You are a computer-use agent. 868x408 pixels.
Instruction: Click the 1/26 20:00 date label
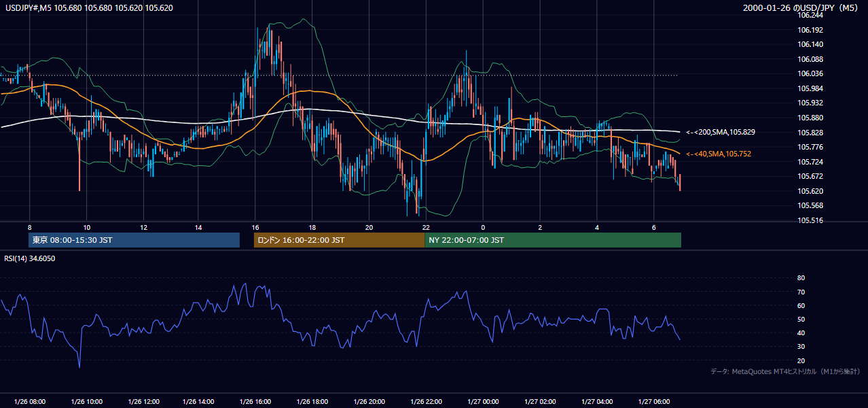coord(369,402)
